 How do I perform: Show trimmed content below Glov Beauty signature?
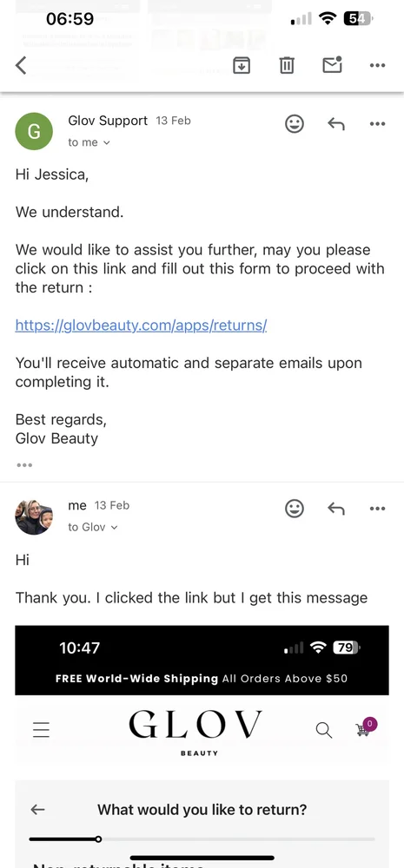(24, 465)
